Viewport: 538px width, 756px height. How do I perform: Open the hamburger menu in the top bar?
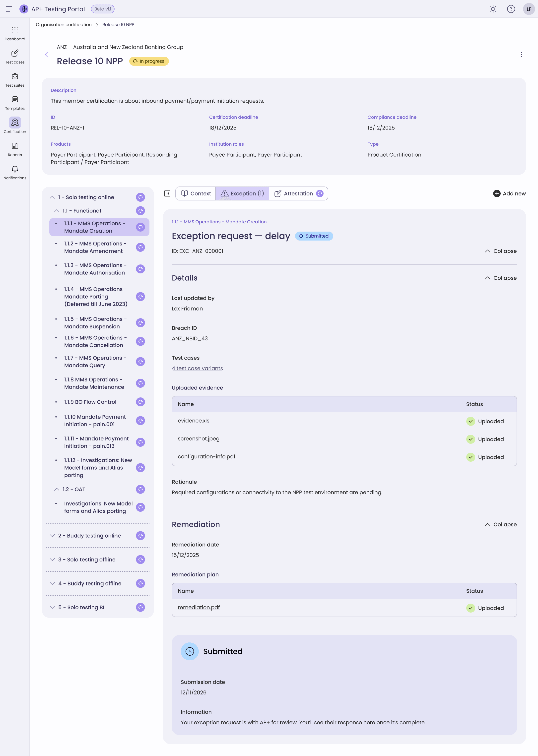point(9,9)
